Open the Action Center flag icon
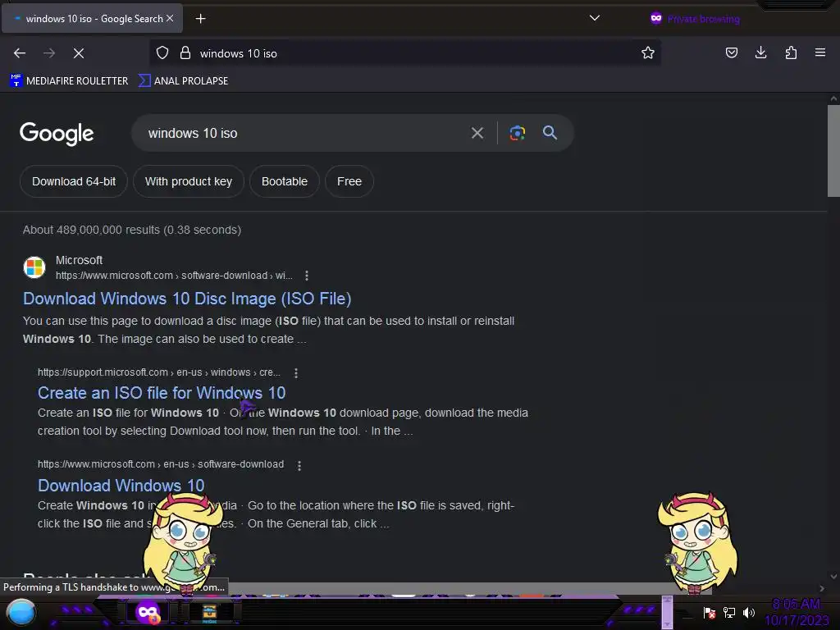The height and width of the screenshot is (630, 840). (710, 612)
